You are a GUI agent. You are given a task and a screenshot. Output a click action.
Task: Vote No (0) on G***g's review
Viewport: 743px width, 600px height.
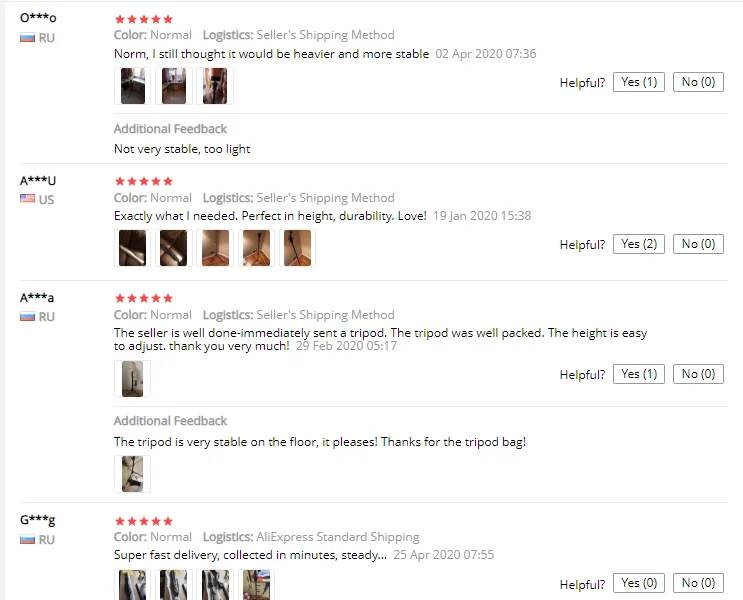pyautogui.click(x=698, y=583)
